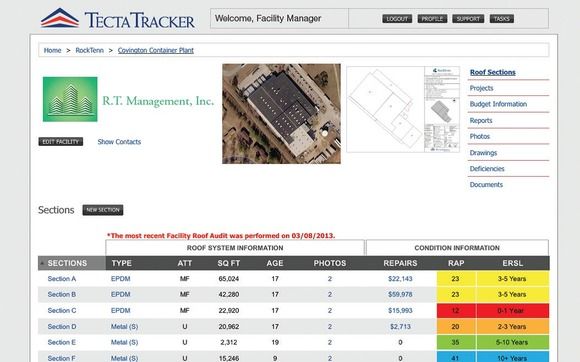Screen dimensions: 580x362
Task: Open the aerial roof photo thumbnail
Action: 281,114
